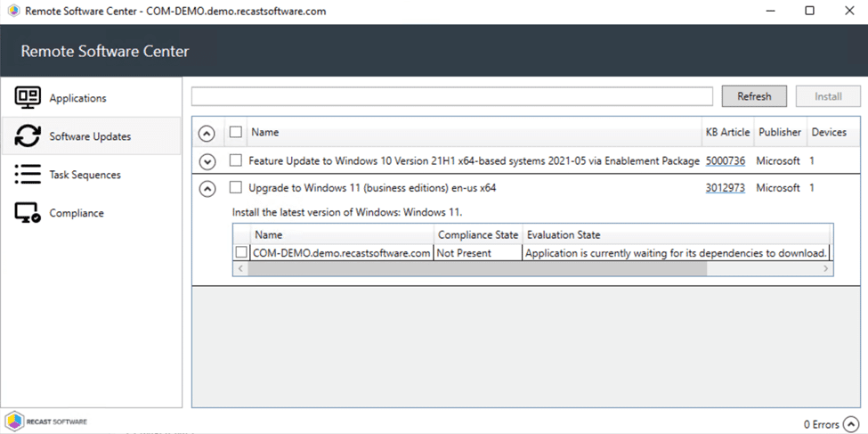Collapse all rows using header chevron
The image size is (868, 434).
(207, 134)
